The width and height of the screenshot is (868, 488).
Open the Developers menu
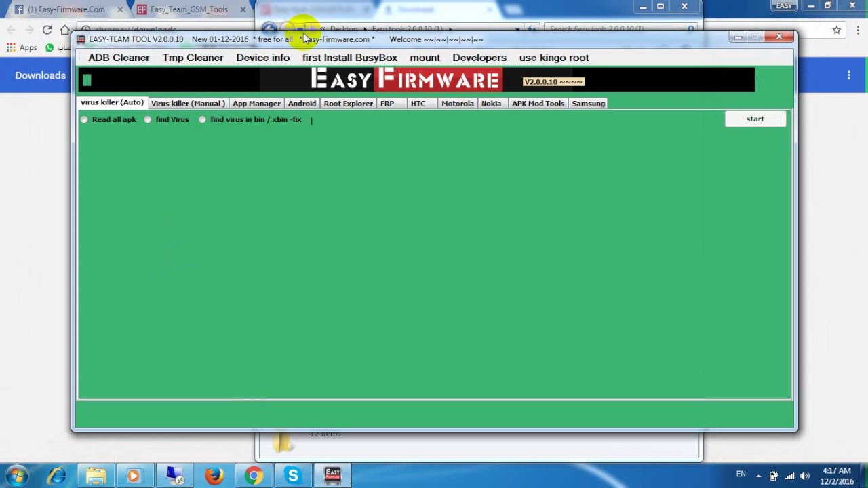479,58
